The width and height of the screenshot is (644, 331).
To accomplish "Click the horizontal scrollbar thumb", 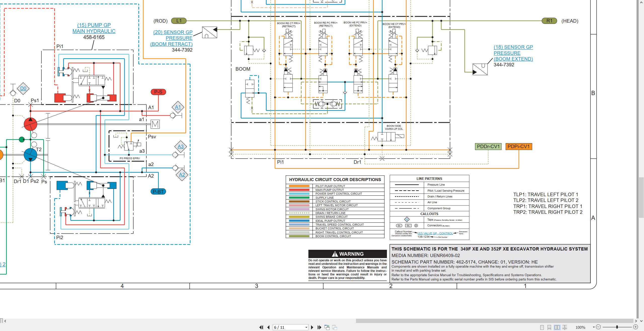I will click(x=494, y=321).
